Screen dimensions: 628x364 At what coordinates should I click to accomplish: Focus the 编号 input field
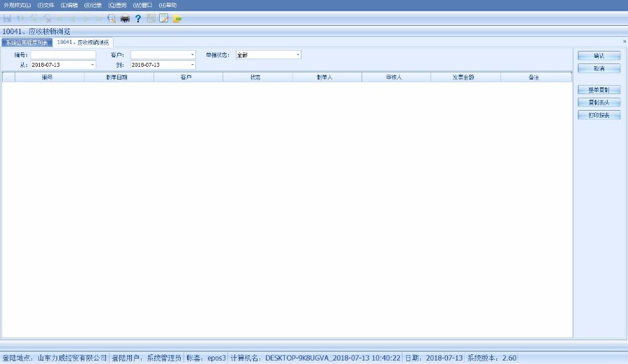click(63, 55)
